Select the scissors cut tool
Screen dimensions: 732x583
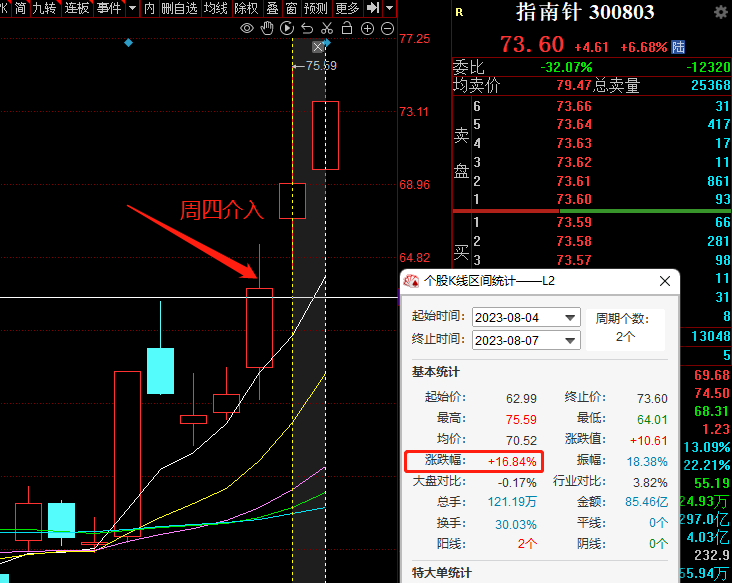click(x=327, y=28)
